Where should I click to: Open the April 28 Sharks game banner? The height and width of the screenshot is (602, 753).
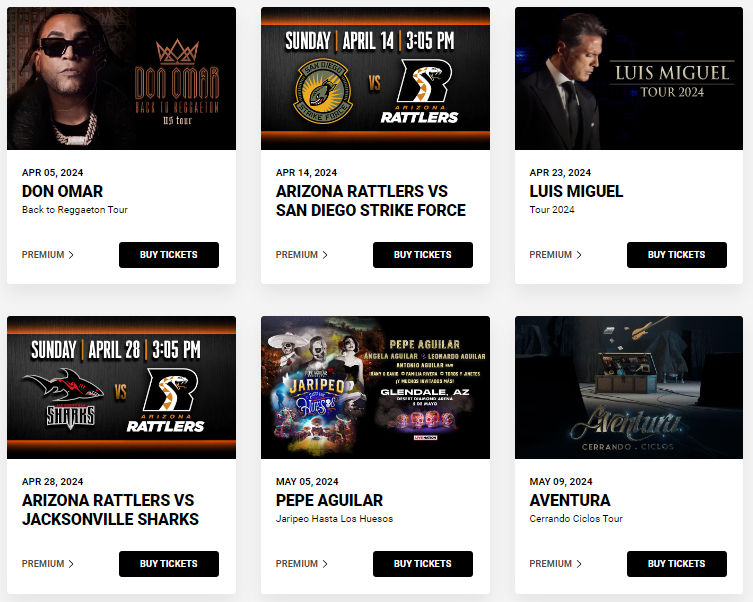point(121,387)
